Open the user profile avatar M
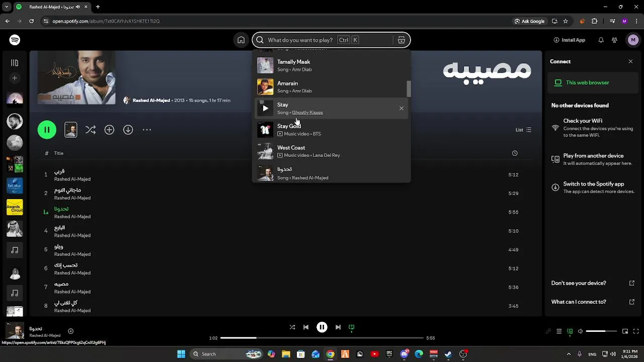 click(633, 40)
